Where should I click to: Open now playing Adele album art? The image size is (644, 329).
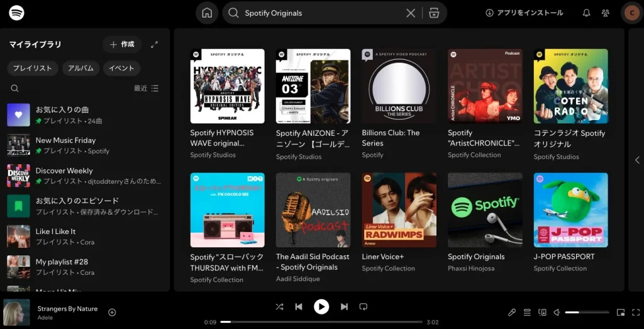point(16,312)
